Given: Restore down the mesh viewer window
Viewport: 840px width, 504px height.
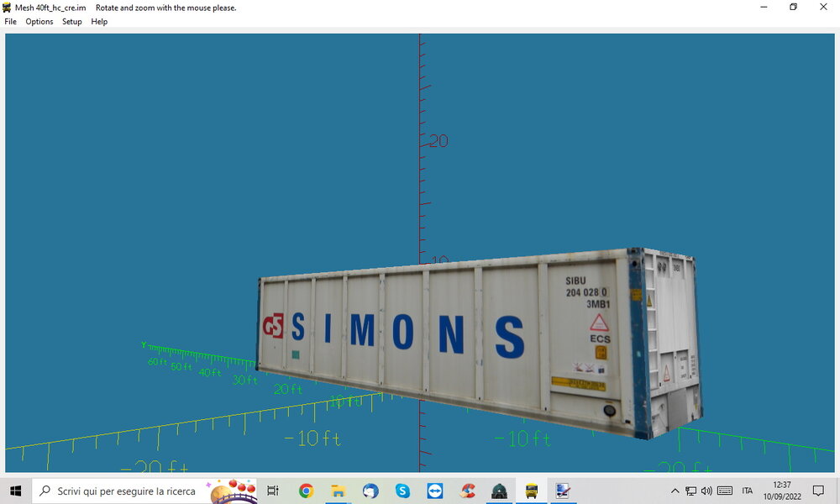Looking at the screenshot, I should tap(794, 7).
